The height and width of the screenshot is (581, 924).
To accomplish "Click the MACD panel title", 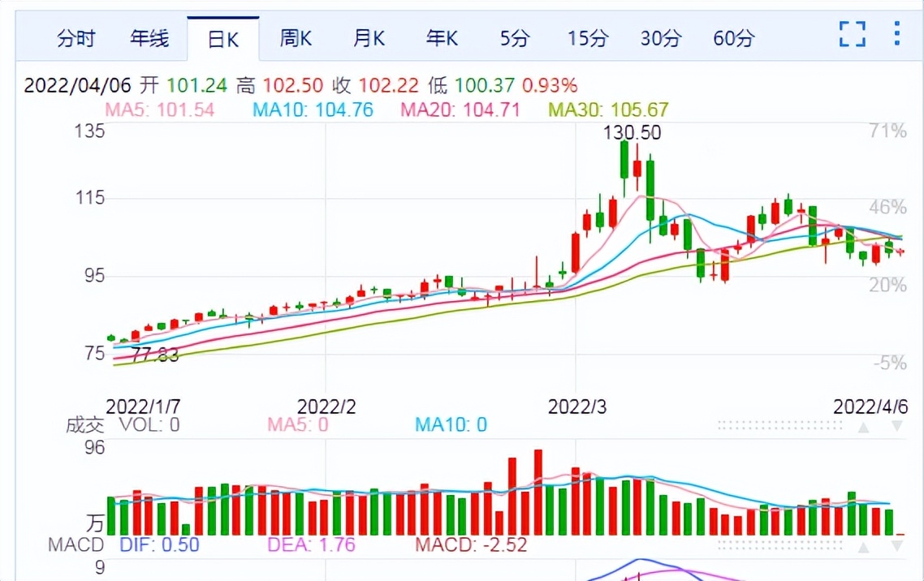I will [76, 544].
